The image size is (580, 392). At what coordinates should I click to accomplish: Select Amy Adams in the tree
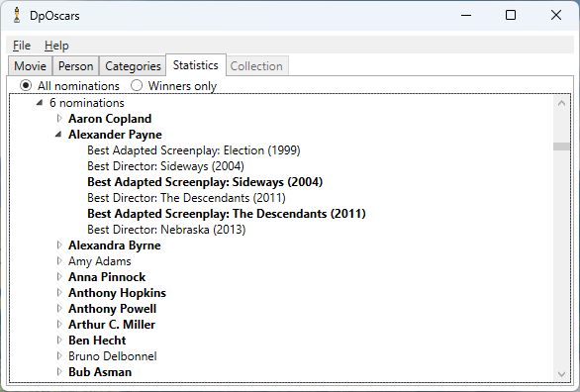100,261
